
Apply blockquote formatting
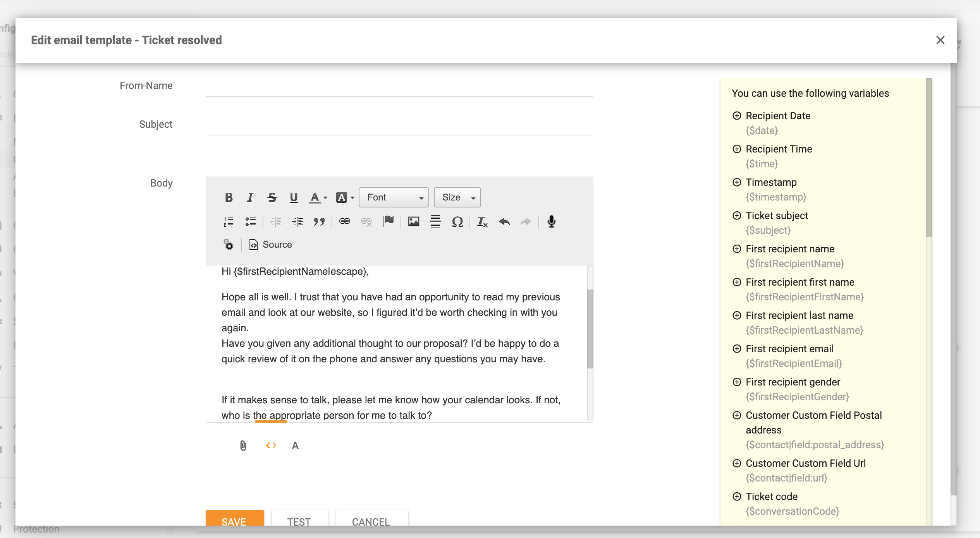coord(319,221)
